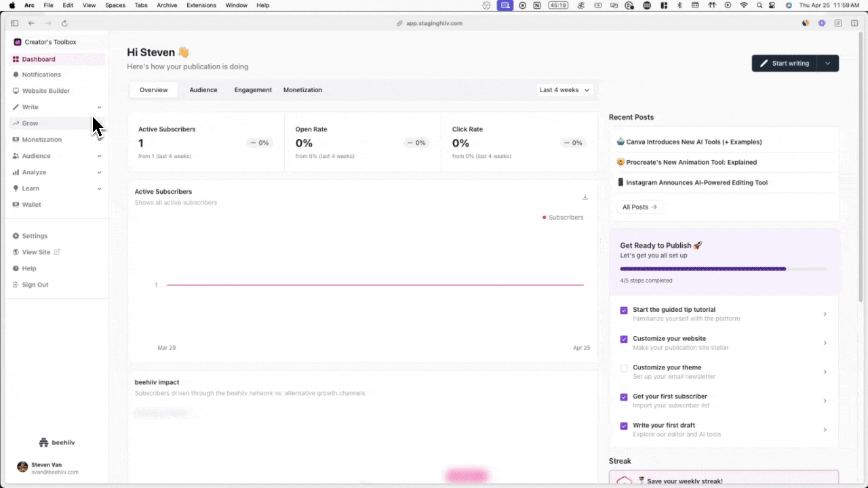The height and width of the screenshot is (488, 868).
Task: Expand the Audience section chevron
Action: 100,156
